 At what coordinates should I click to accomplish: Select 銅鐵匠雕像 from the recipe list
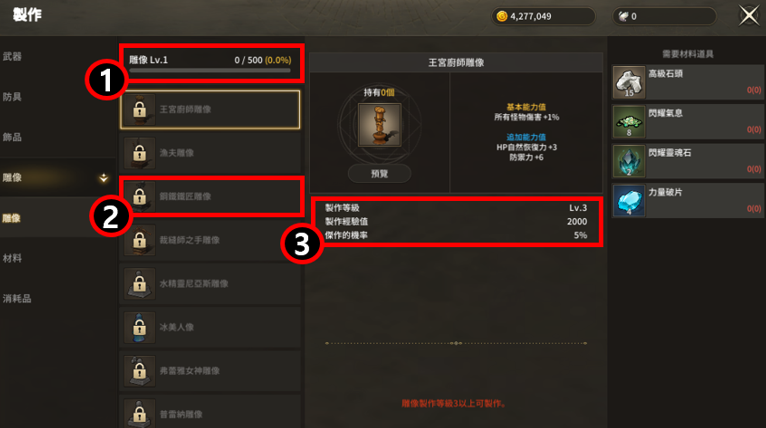[x=210, y=196]
